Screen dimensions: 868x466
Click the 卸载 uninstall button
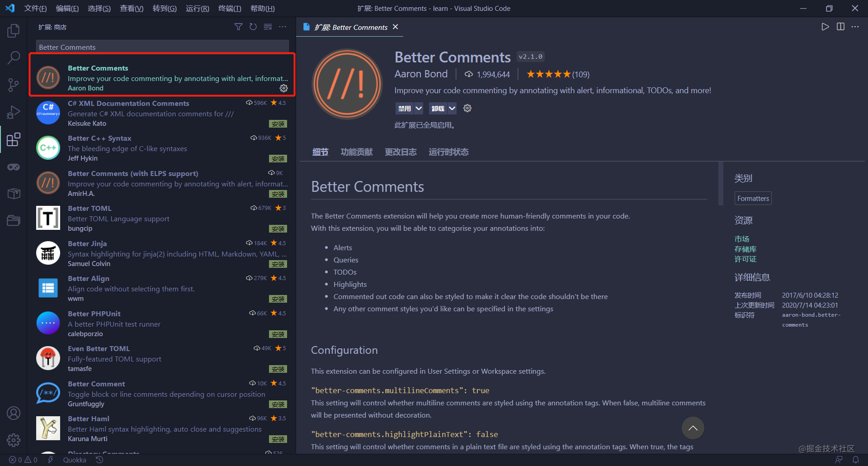point(438,108)
